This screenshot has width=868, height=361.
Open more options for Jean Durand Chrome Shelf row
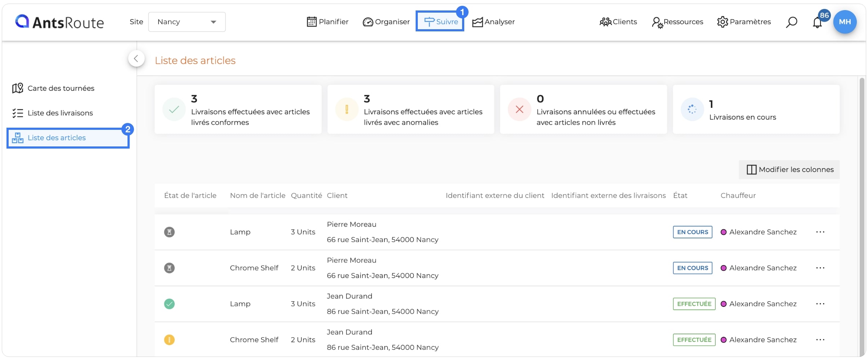click(820, 340)
